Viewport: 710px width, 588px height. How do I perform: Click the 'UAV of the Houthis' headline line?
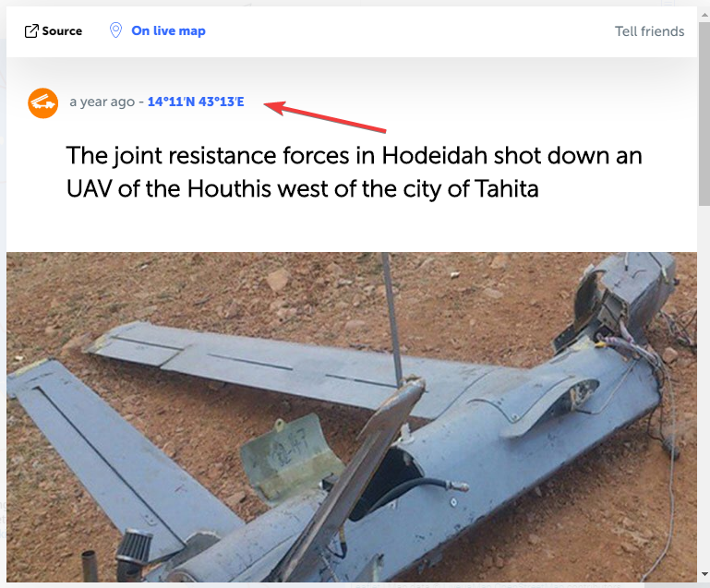(x=303, y=188)
